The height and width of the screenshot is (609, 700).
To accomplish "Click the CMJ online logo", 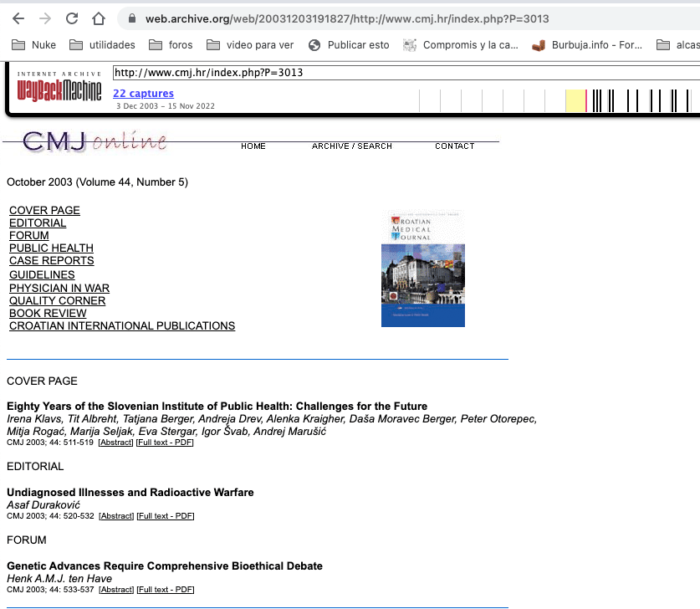I will [x=94, y=141].
